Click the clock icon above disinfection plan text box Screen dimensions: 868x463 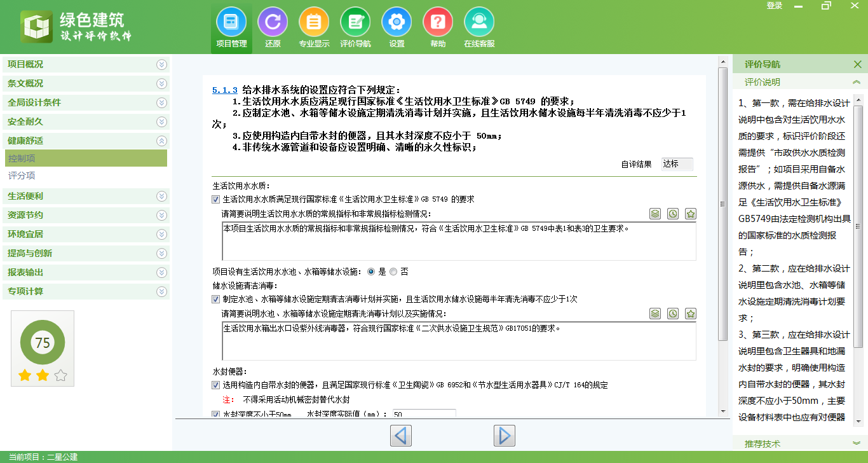click(x=673, y=314)
